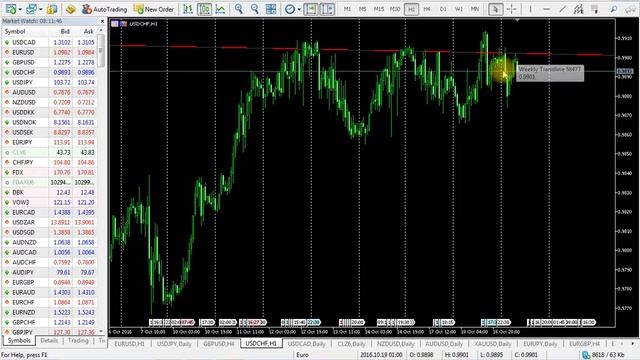Viewport: 640px width, 360px height.
Task: Click the Euro profile status bar entry
Action: coord(302,355)
